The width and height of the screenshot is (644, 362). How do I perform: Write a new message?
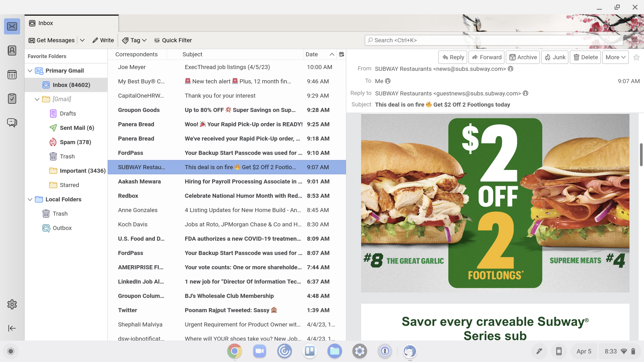103,40
